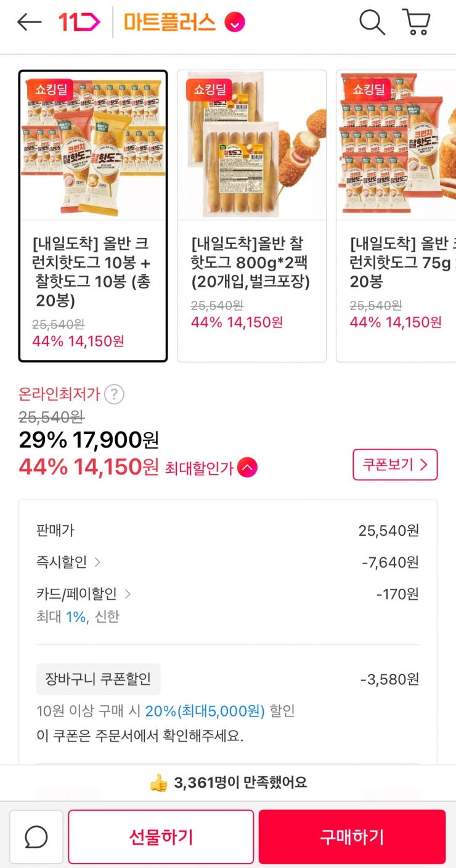Tap the back arrow icon
Screen dimensions: 456x868
pos(29,23)
